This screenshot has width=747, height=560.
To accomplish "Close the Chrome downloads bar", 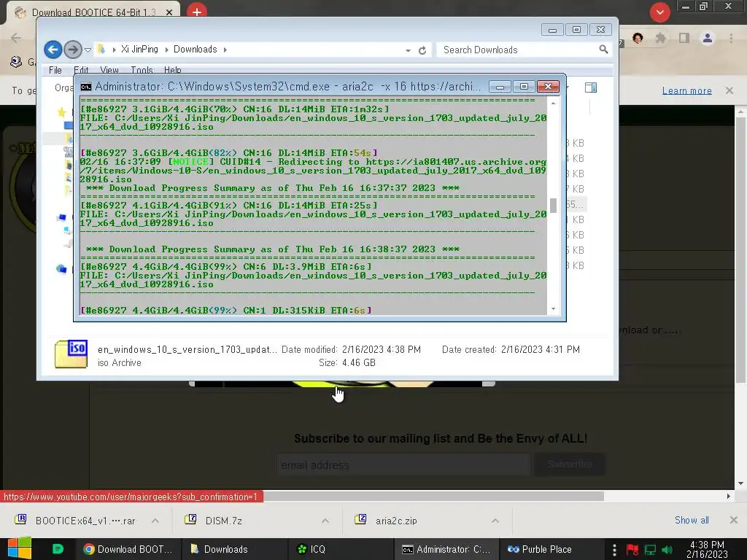I will 734,520.
